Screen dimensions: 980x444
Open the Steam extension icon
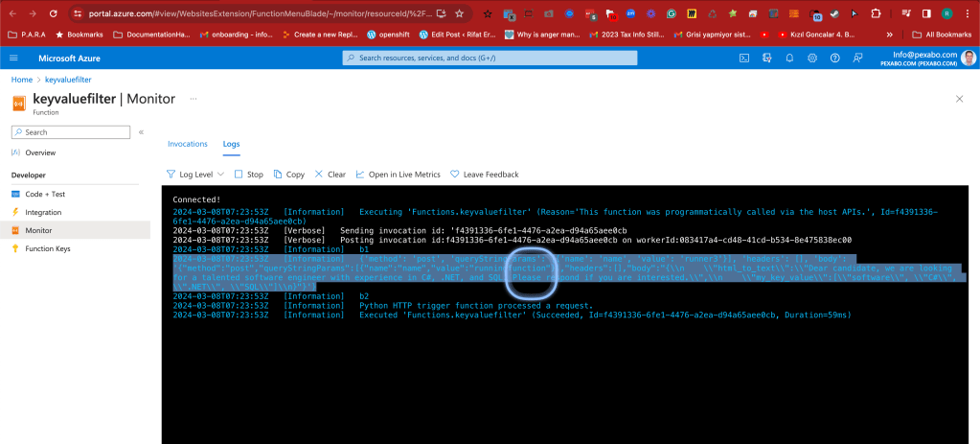834,13
